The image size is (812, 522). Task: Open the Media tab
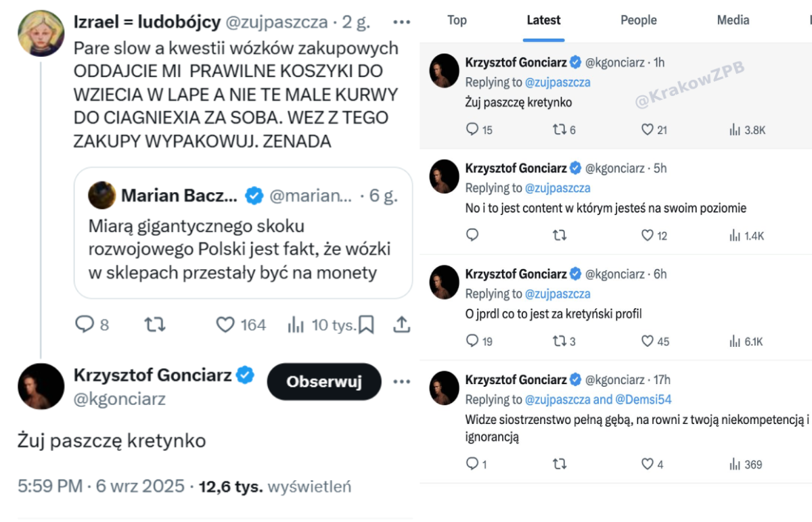coord(733,20)
